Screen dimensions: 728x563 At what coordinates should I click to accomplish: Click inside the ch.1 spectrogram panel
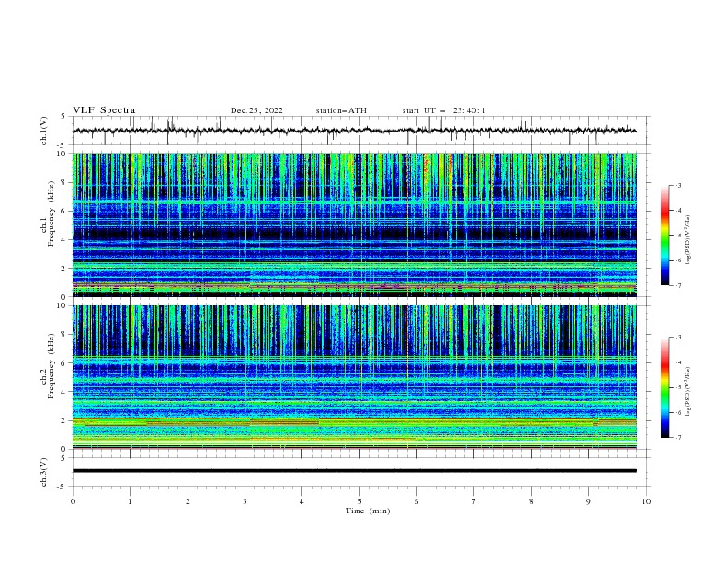click(x=354, y=224)
